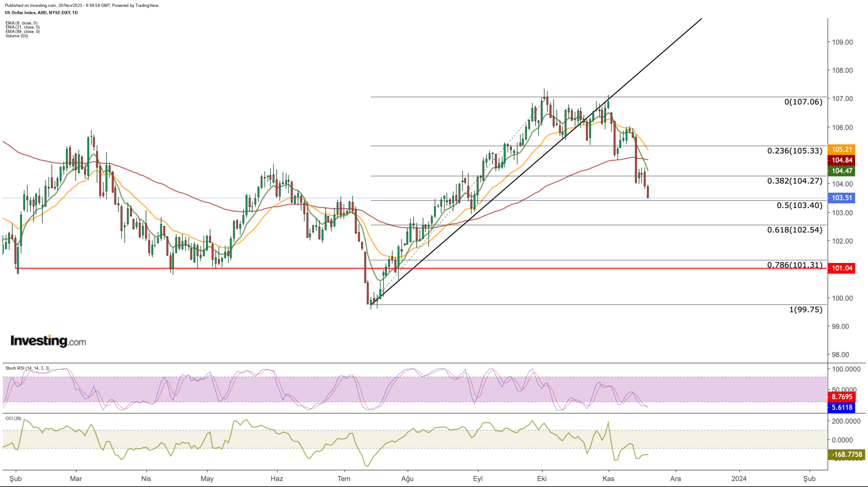
Task: Click the 200.0000 CCI scale label
Action: click(x=846, y=421)
